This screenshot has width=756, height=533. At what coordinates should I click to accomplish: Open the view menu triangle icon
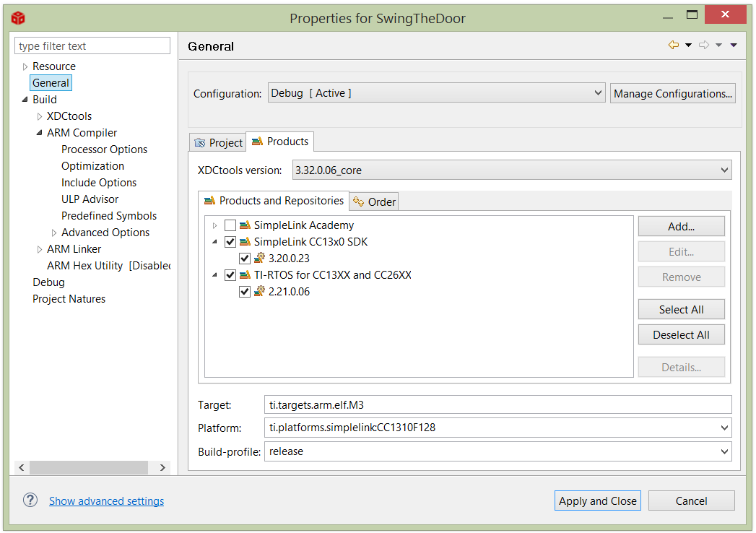coord(734,45)
